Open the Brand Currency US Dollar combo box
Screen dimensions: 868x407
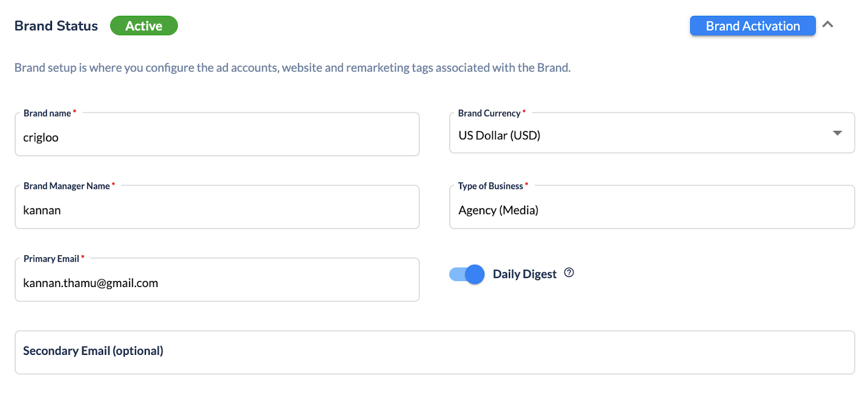652,133
